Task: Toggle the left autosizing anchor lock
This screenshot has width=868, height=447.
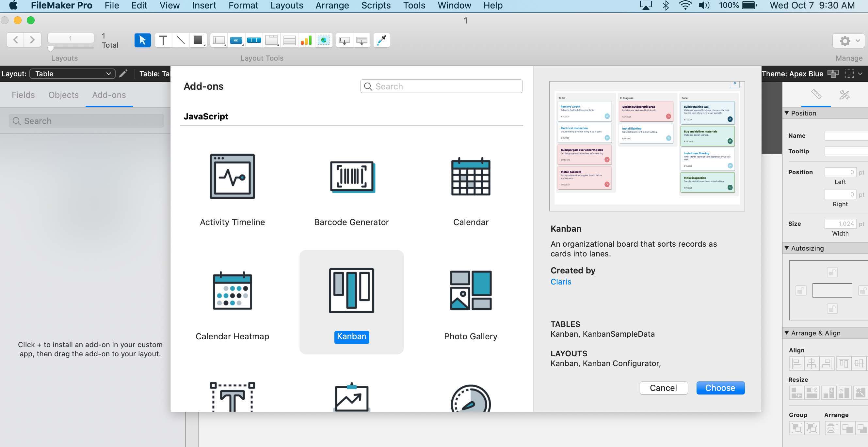Action: [801, 290]
